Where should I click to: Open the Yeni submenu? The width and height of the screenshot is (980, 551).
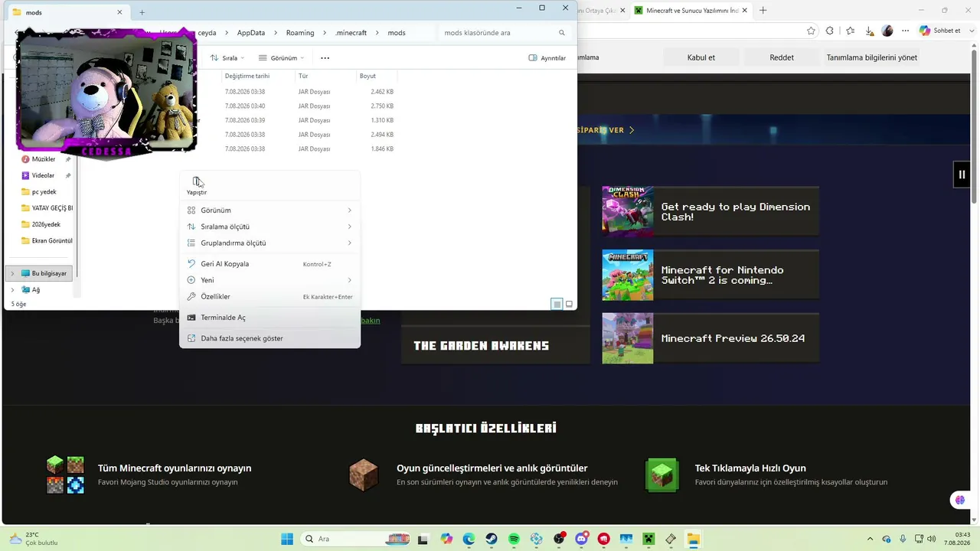[x=269, y=280]
